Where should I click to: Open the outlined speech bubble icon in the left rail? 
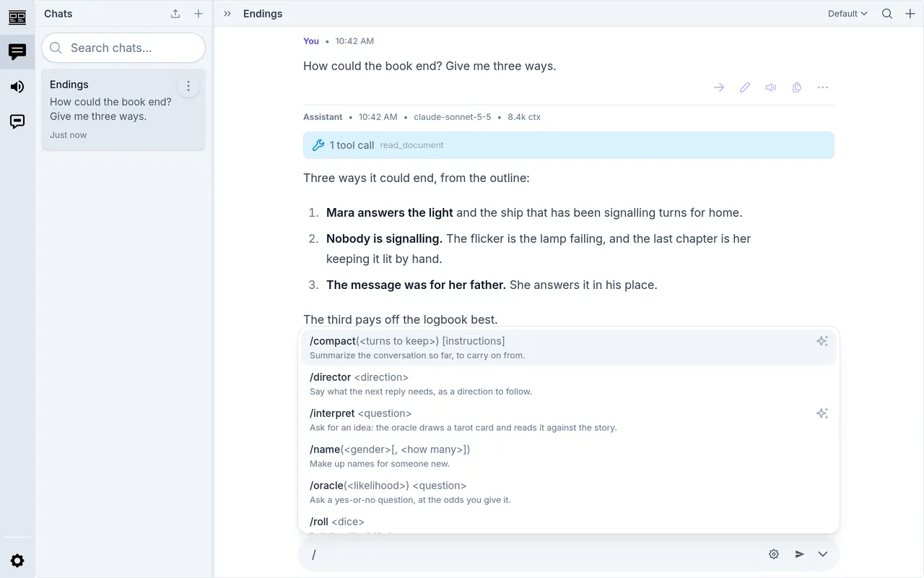pyautogui.click(x=17, y=121)
